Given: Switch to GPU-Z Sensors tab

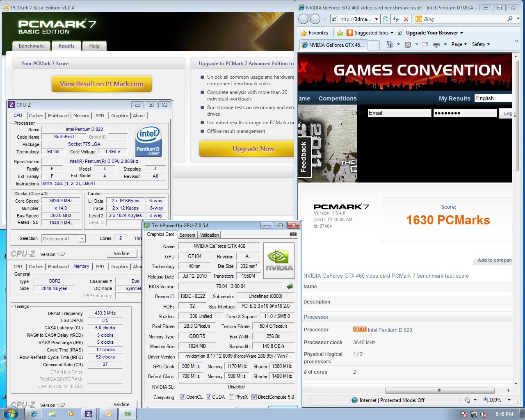Looking at the screenshot, I should click(187, 235).
